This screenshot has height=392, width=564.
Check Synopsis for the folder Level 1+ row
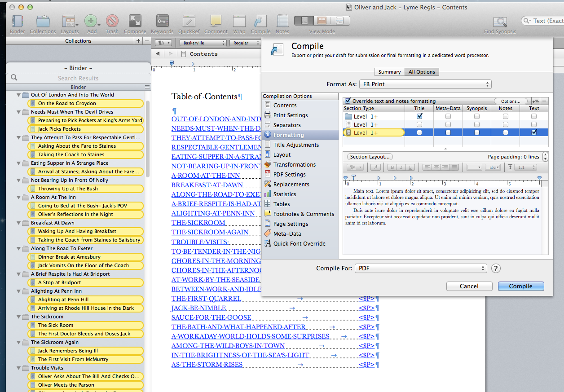pos(477,117)
